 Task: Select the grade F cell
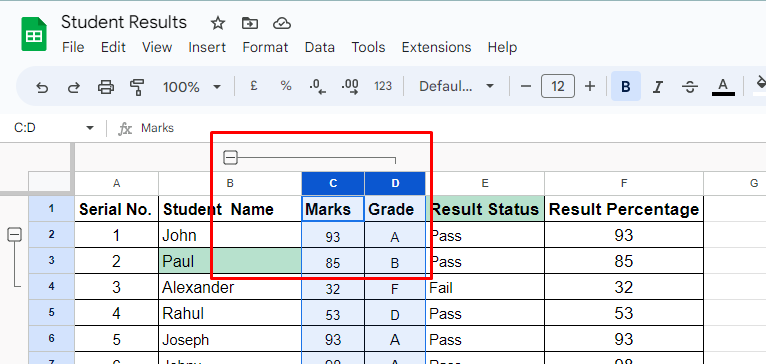click(395, 288)
